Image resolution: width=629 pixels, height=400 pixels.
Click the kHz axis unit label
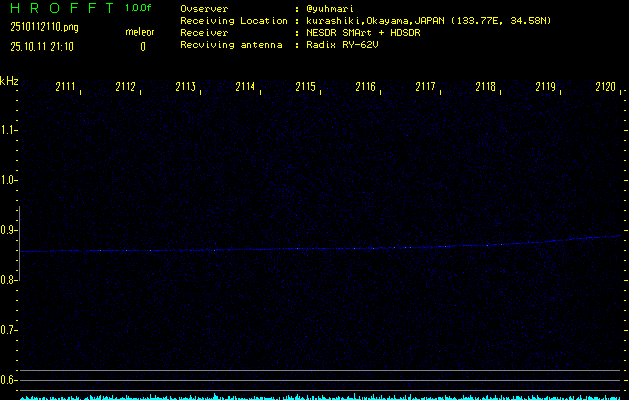point(9,81)
